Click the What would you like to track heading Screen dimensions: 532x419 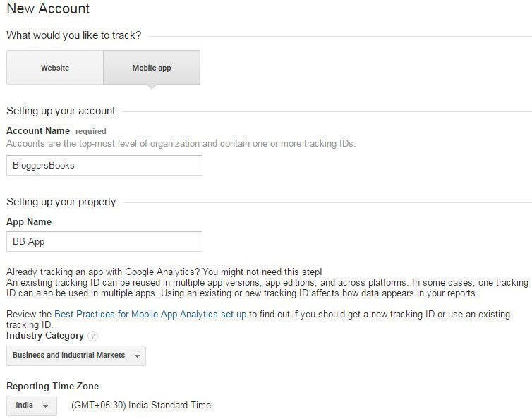(x=73, y=35)
